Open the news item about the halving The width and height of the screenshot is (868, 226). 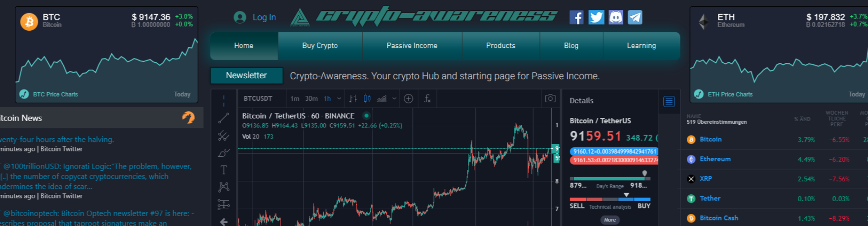57,140
